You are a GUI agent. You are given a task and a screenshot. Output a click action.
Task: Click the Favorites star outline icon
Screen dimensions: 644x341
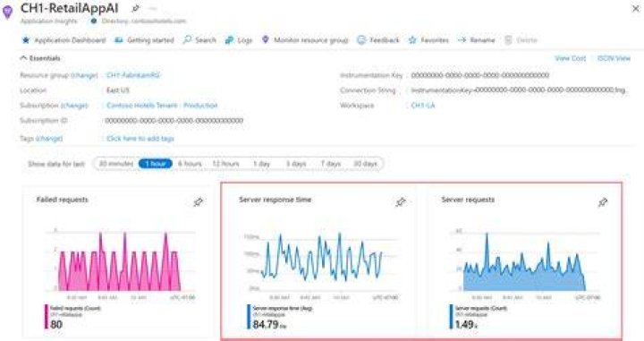412,40
